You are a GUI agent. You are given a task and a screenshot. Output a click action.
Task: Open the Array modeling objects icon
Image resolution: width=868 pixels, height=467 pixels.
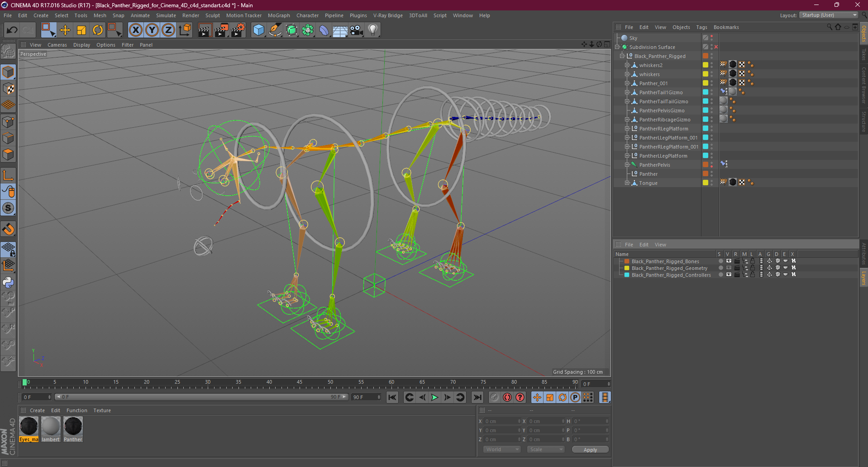pos(308,30)
